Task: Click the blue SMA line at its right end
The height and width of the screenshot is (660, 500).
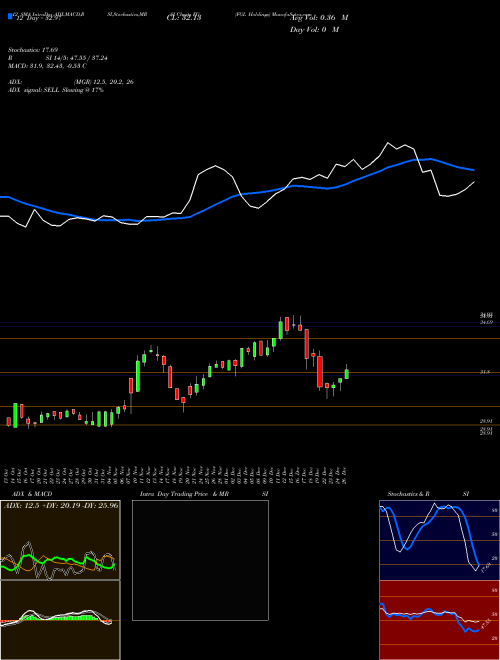Action: pyautogui.click(x=473, y=170)
